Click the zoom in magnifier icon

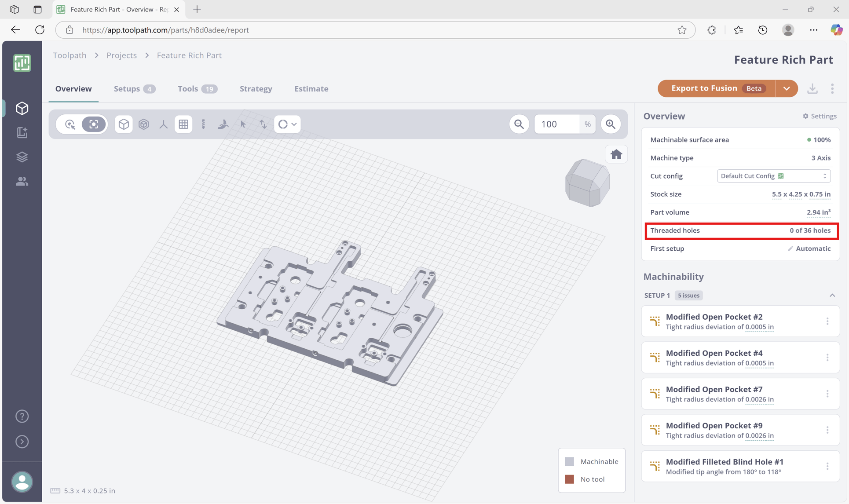coord(611,124)
